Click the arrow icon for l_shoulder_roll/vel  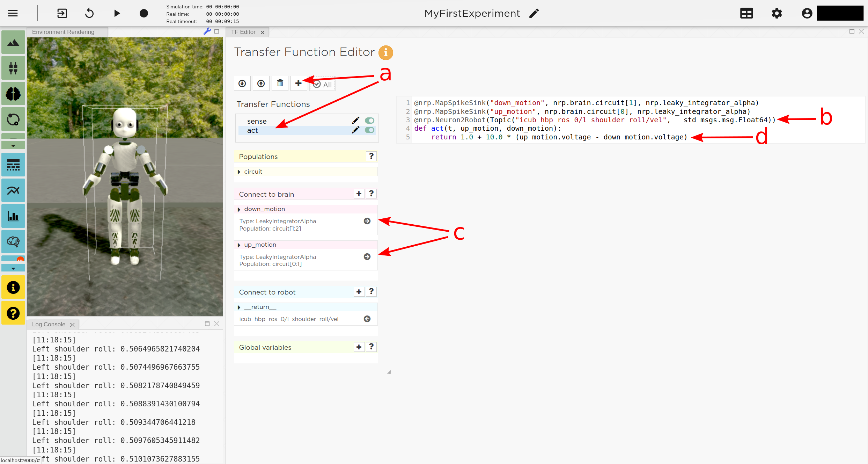coord(367,319)
